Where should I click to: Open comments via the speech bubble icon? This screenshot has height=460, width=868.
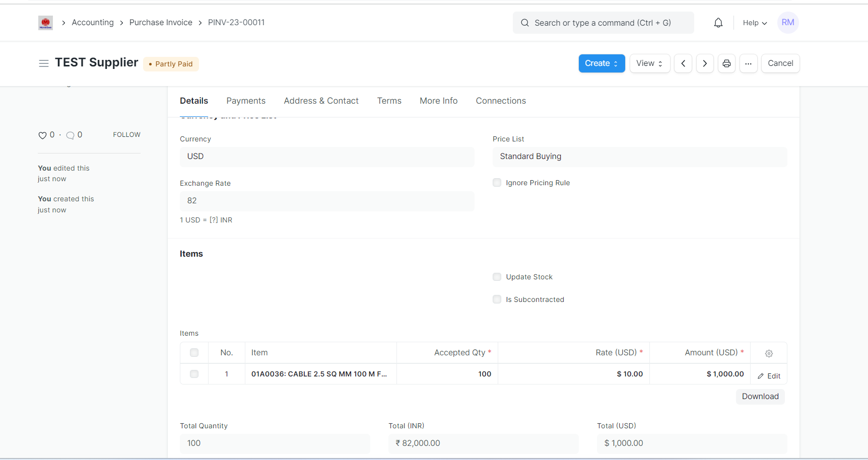coord(71,135)
